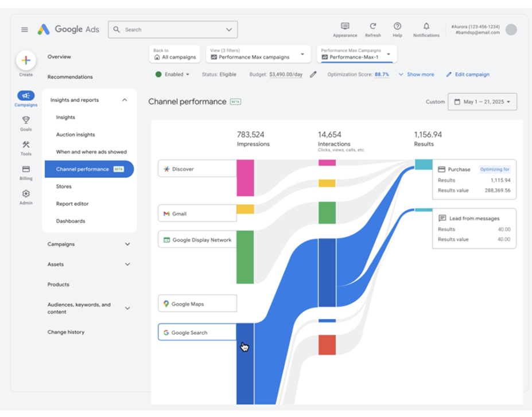Open the Appearance settings icon
The height and width of the screenshot is (417, 532).
[x=345, y=26]
